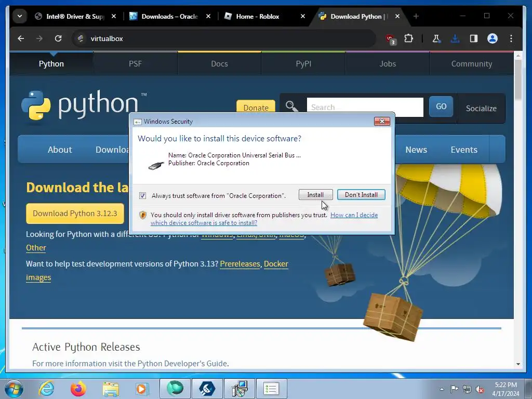The height and width of the screenshot is (399, 532).
Task: Click Install in Windows Security dialog
Action: (x=315, y=195)
